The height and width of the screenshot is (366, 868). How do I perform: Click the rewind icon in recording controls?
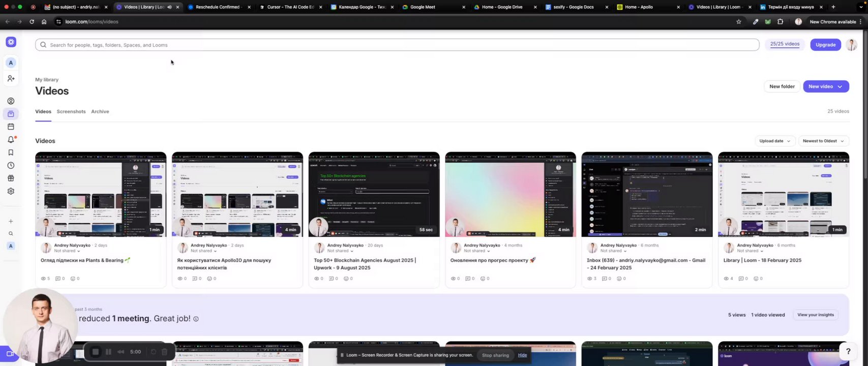click(x=121, y=352)
